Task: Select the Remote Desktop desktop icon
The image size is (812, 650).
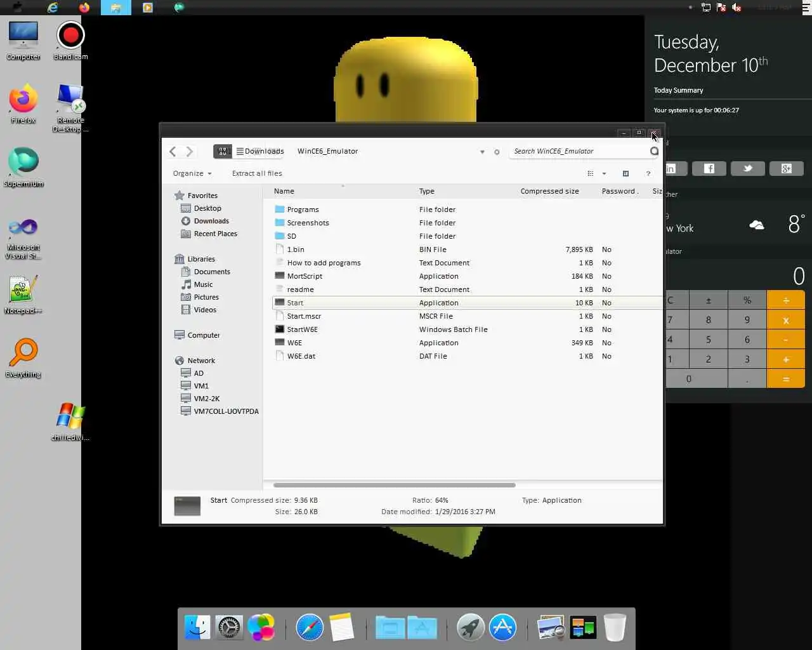Action: 70,108
